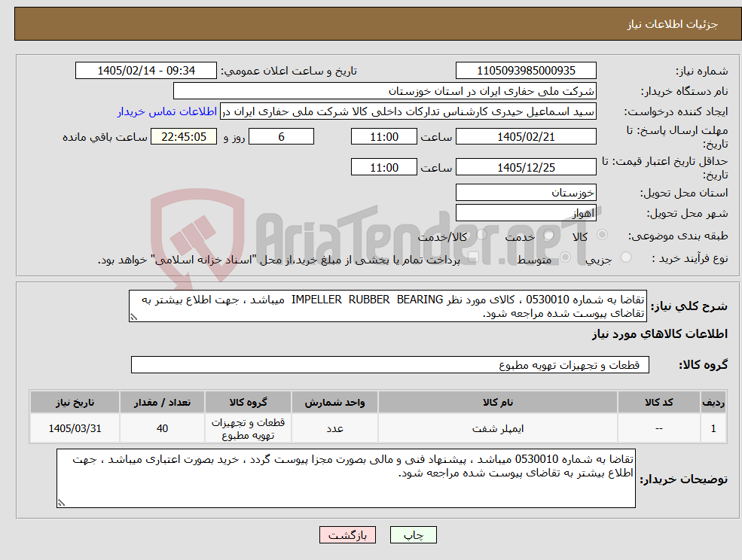Click the need date cell 1405/03/31
Screen dimensions: 742x560
(75, 428)
